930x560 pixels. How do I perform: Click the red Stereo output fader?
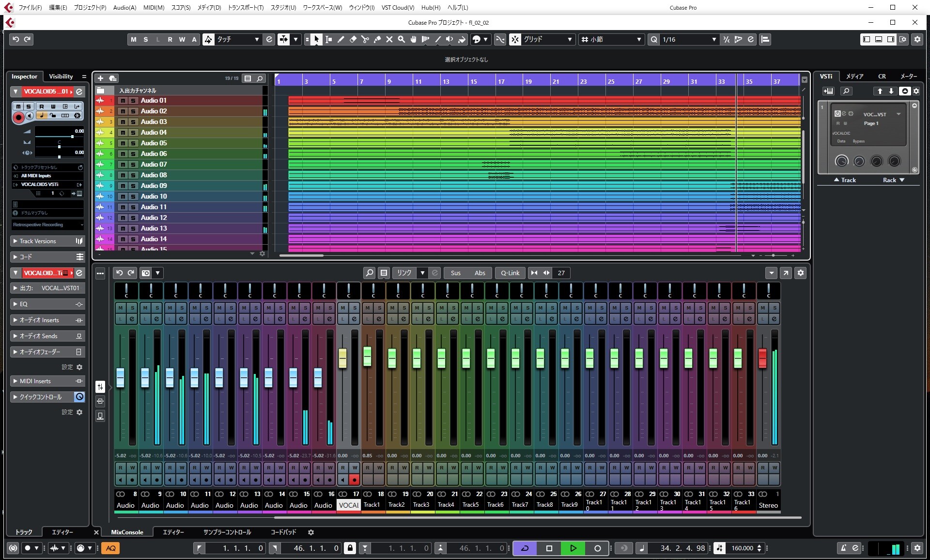pyautogui.click(x=762, y=358)
